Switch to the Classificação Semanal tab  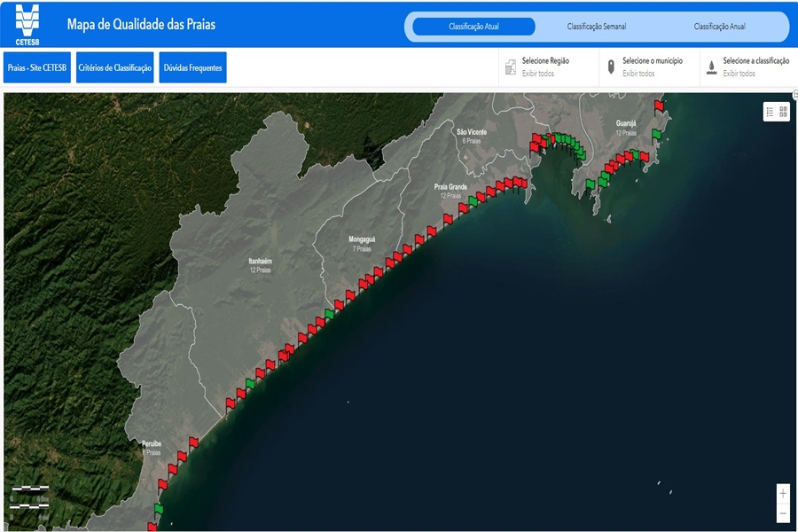pos(597,27)
